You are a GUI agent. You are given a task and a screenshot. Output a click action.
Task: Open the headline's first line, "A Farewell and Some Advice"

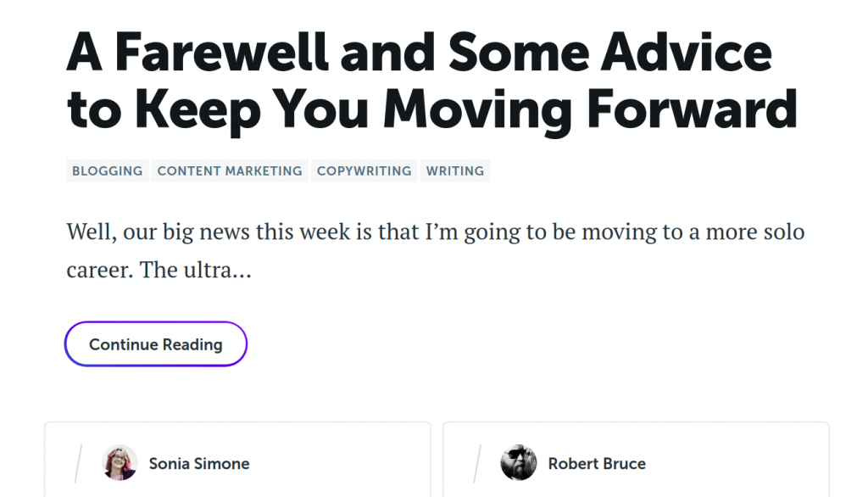[x=419, y=53]
